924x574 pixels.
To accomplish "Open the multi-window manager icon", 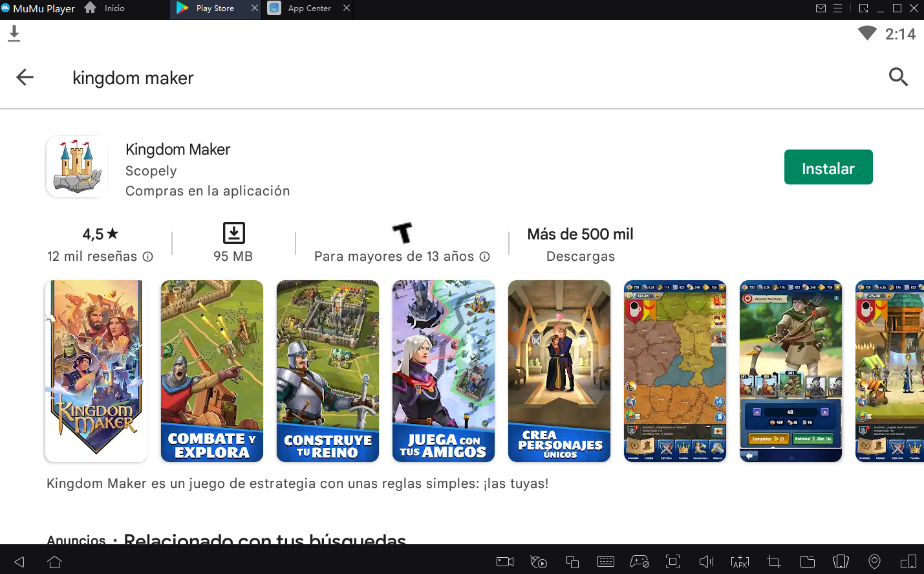I will 572,562.
